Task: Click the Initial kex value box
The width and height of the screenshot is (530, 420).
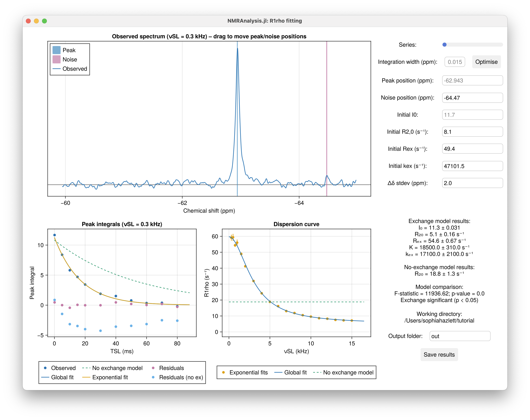Action: [x=472, y=166]
